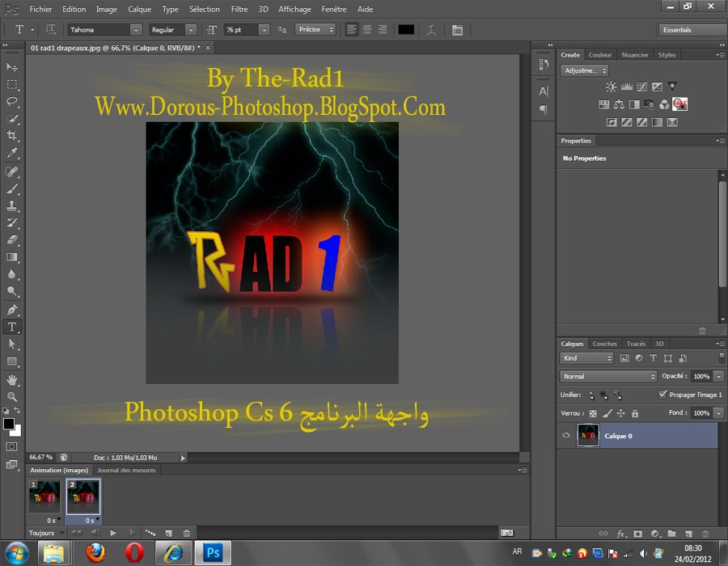The image size is (728, 566).
Task: Select the Brush tool
Action: tap(12, 189)
